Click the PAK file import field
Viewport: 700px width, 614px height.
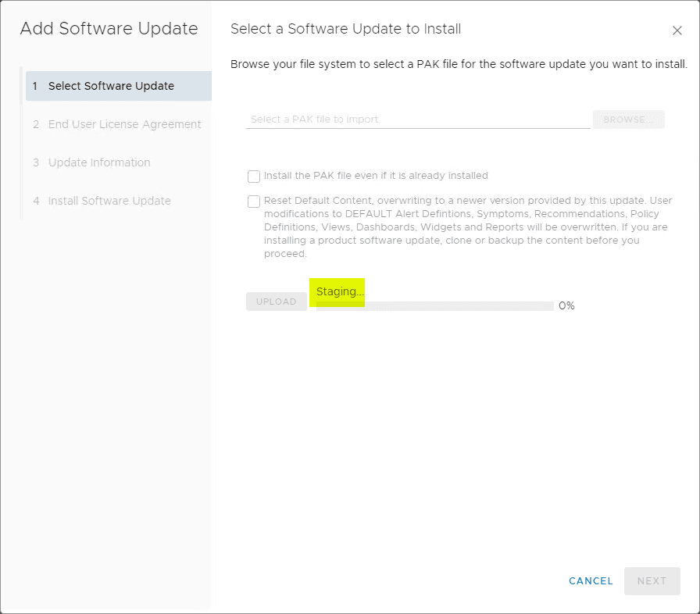point(418,120)
